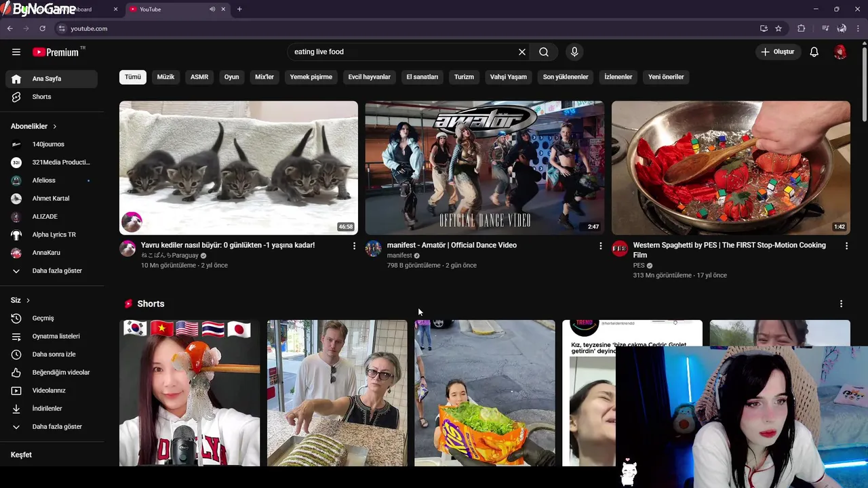Open the hamburger guide menu

click(x=16, y=52)
